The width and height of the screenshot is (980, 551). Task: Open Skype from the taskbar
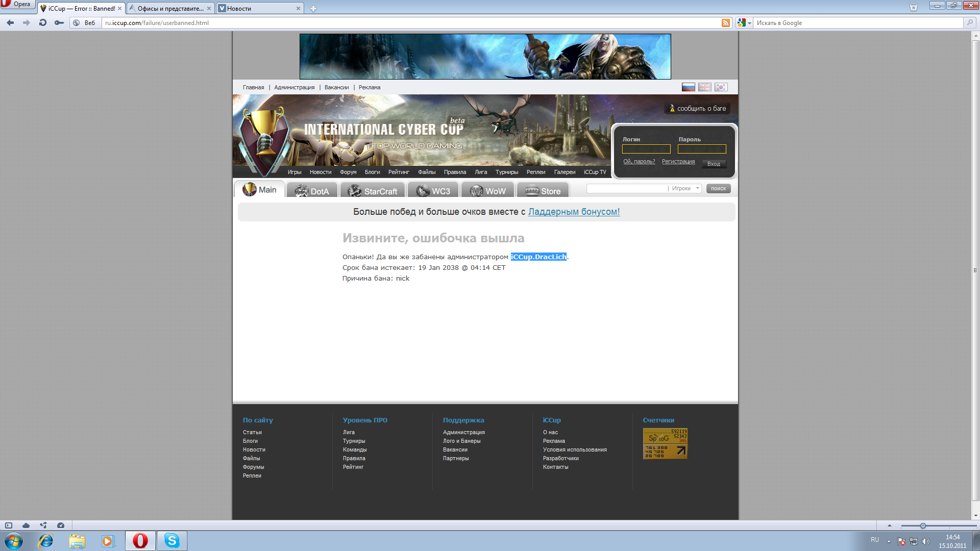(172, 541)
